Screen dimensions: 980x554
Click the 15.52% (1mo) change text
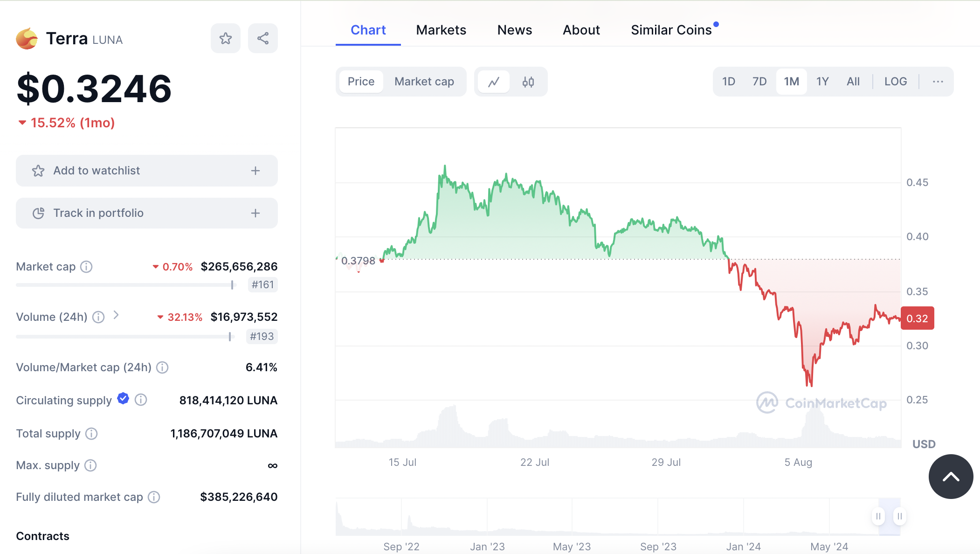pos(73,123)
